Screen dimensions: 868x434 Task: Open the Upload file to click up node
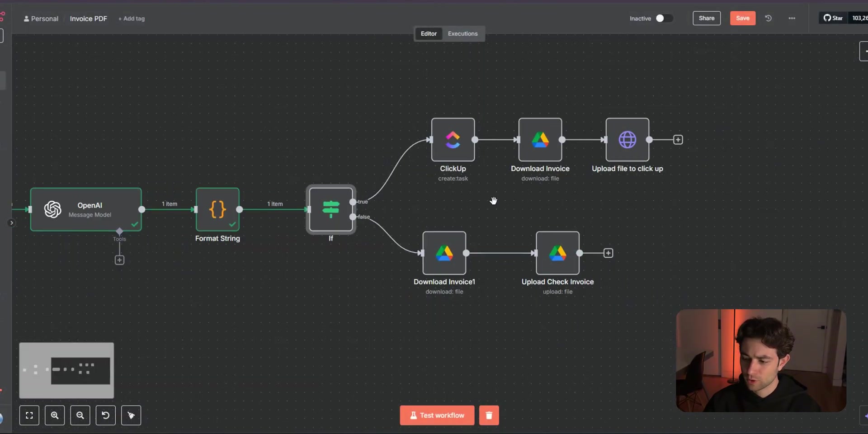pyautogui.click(x=627, y=140)
